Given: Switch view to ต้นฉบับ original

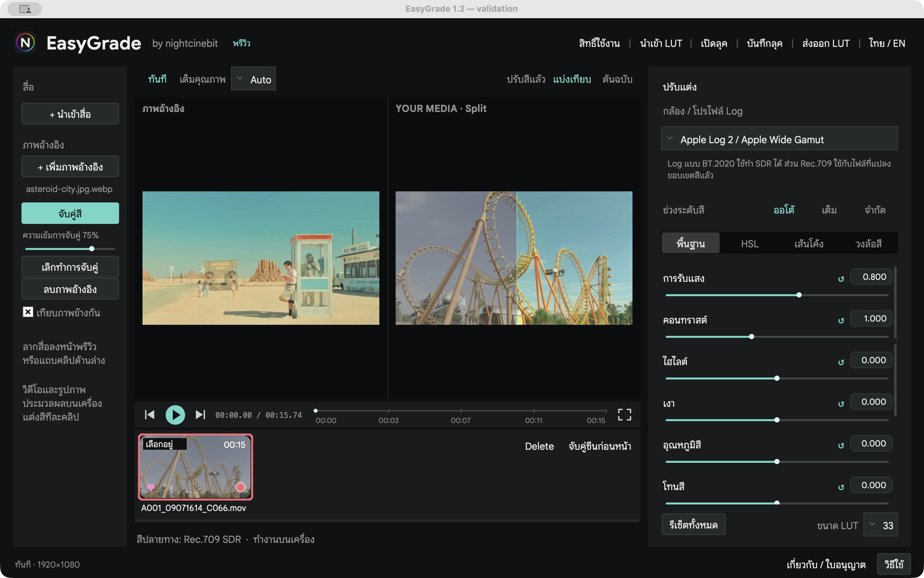Looking at the screenshot, I should [x=618, y=79].
